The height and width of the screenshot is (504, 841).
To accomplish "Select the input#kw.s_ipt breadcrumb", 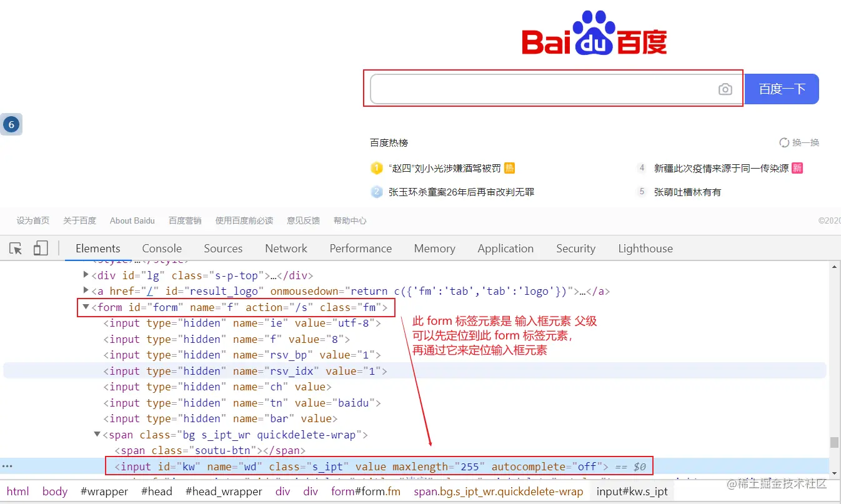I will [632, 492].
